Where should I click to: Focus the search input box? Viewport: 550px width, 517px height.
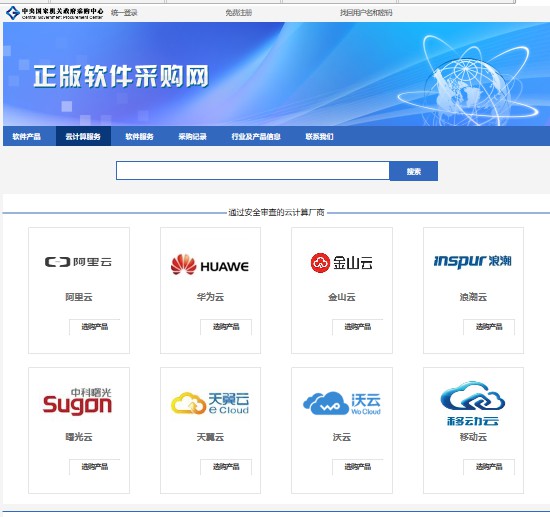click(x=253, y=171)
